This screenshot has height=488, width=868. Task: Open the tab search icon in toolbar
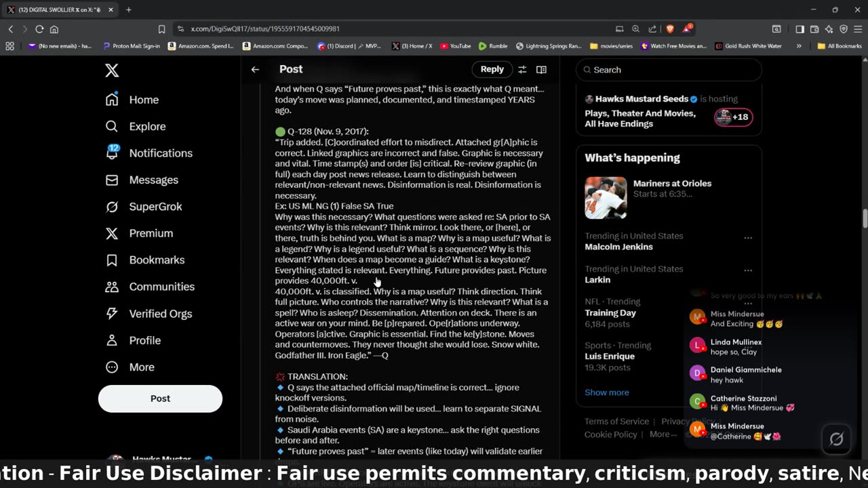[x=776, y=29]
